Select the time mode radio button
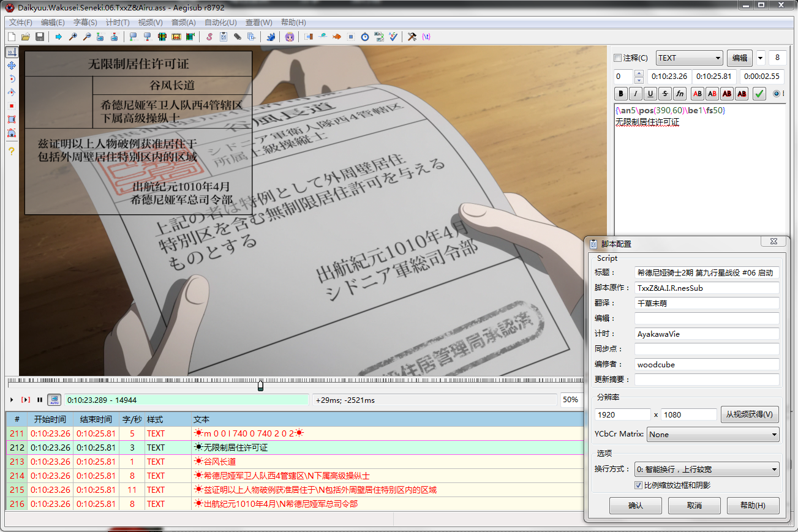Image resolution: width=798 pixels, height=532 pixels. pos(777,94)
